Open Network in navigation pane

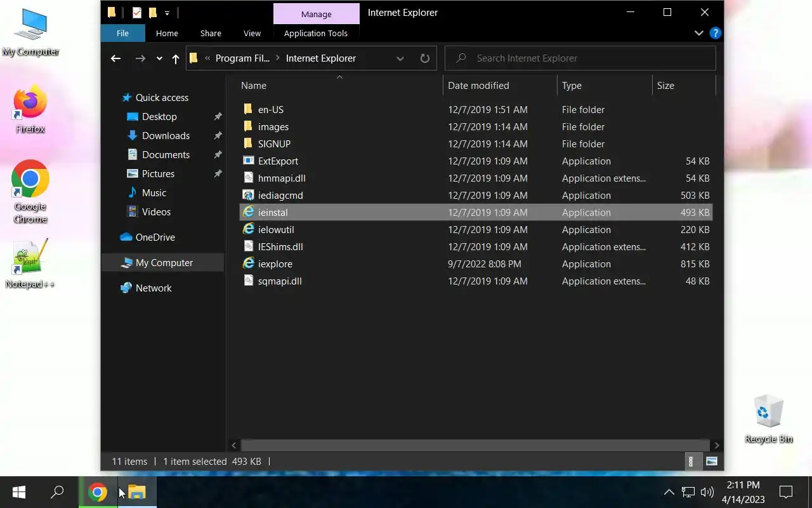[154, 288]
